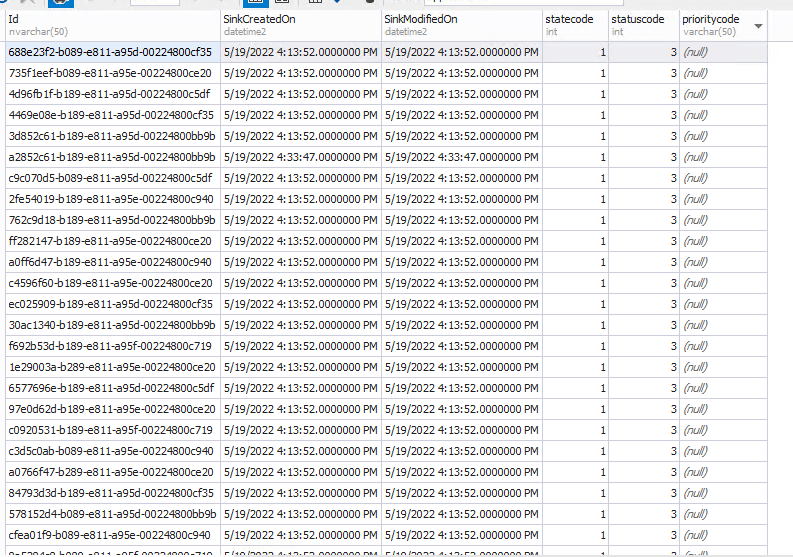Click the (null) prioritycode cell in row a0766f47
Screen dimensions: 793x557
(x=723, y=472)
